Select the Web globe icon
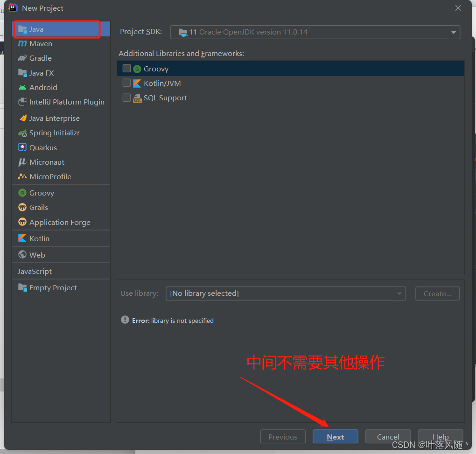The height and width of the screenshot is (454, 476). click(x=22, y=254)
